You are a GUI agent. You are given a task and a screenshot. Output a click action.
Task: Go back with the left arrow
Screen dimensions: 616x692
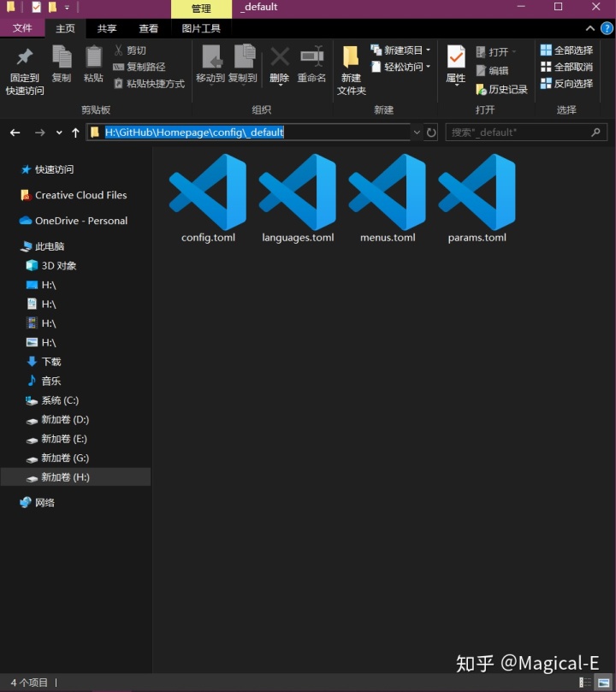click(15, 133)
